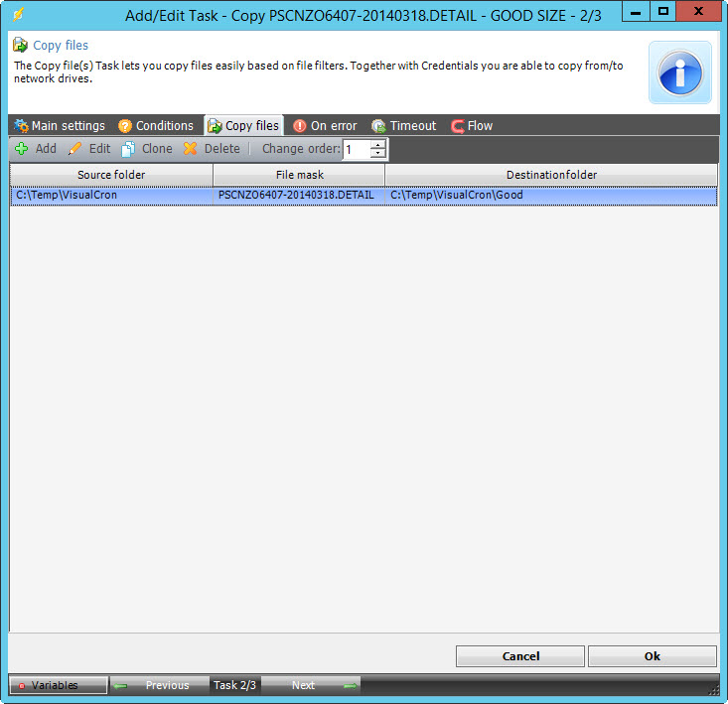Click the blue information icon
Image resolution: width=728 pixels, height=704 pixels.
(680, 72)
